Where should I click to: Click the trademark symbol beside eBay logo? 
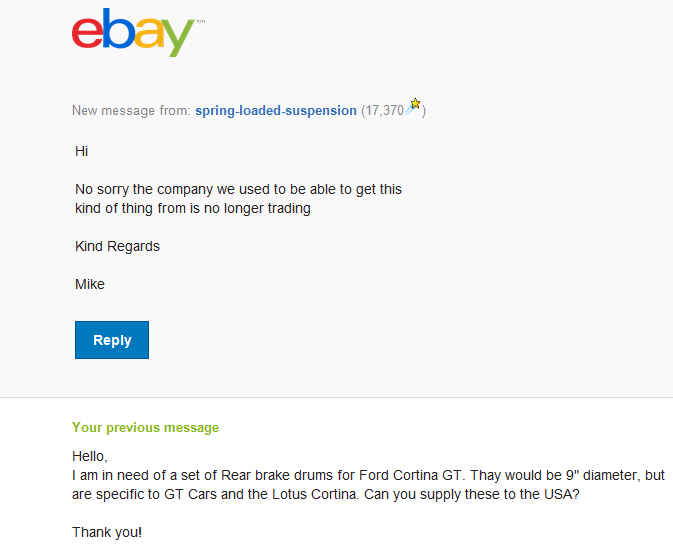coord(200,20)
